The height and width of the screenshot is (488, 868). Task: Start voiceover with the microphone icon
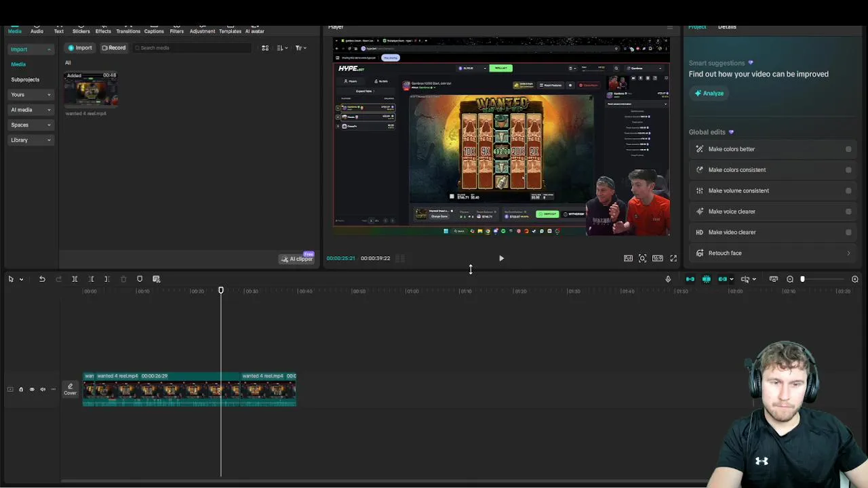pos(668,279)
